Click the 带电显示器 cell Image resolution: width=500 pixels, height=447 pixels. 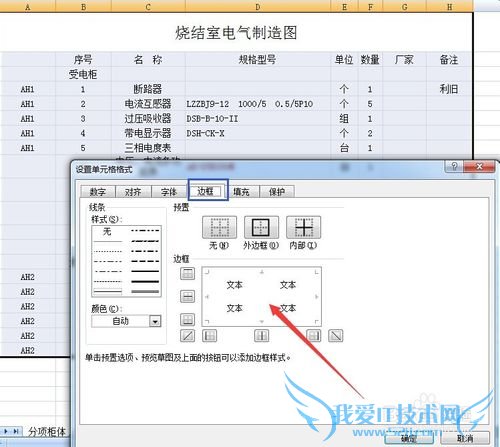[x=148, y=133]
